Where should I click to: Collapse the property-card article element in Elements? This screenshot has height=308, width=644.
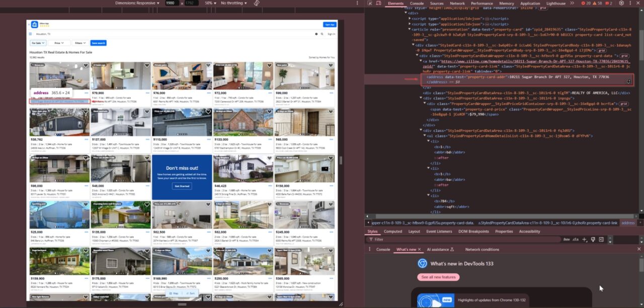409,29
